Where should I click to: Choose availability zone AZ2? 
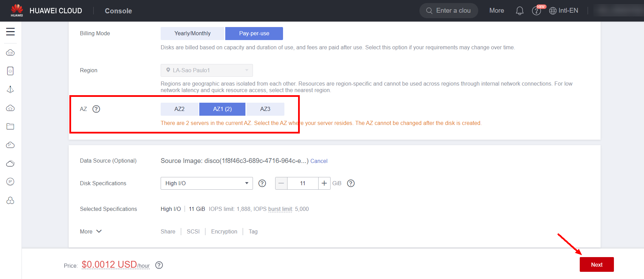[x=179, y=109]
